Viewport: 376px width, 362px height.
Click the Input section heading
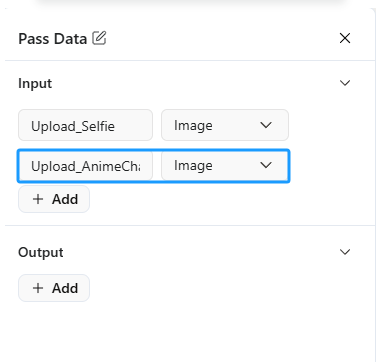pos(35,83)
